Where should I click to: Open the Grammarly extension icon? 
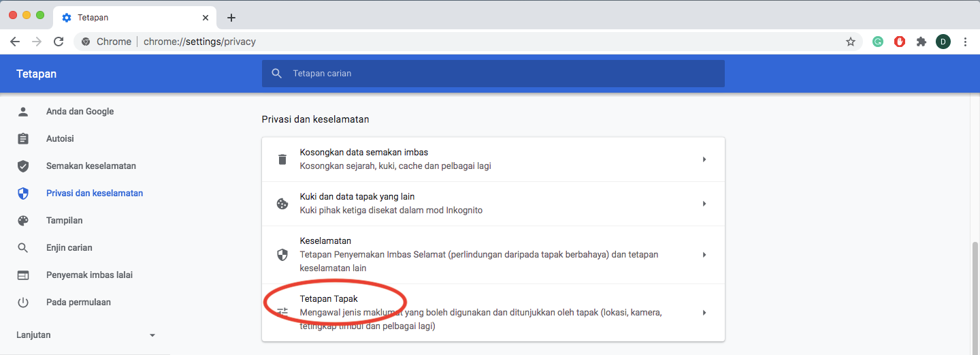[x=878, y=42]
